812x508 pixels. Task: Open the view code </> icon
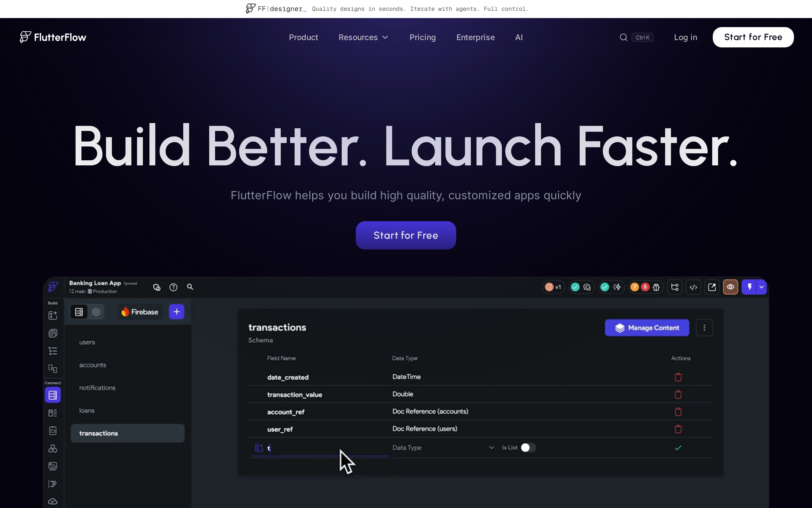(x=693, y=287)
